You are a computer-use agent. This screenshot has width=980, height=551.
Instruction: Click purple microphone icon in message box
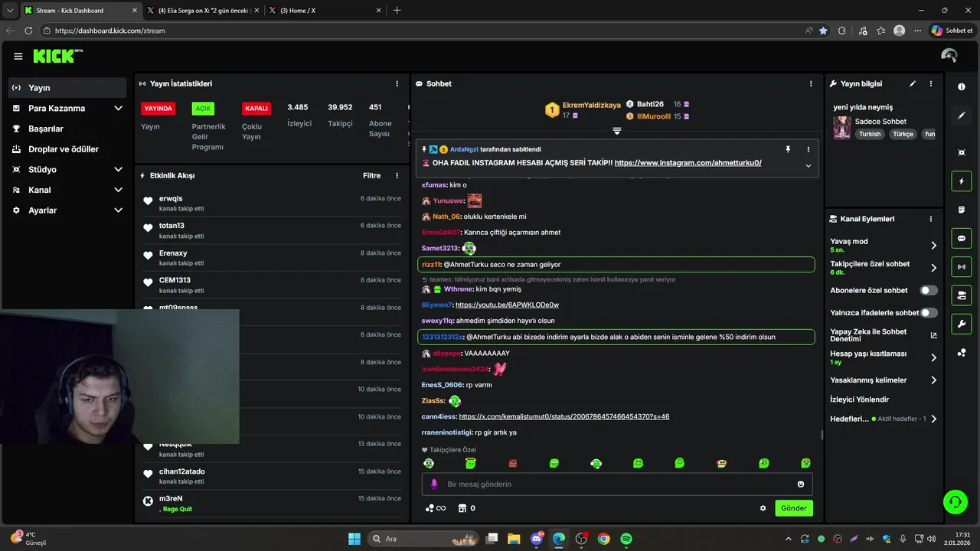click(434, 484)
